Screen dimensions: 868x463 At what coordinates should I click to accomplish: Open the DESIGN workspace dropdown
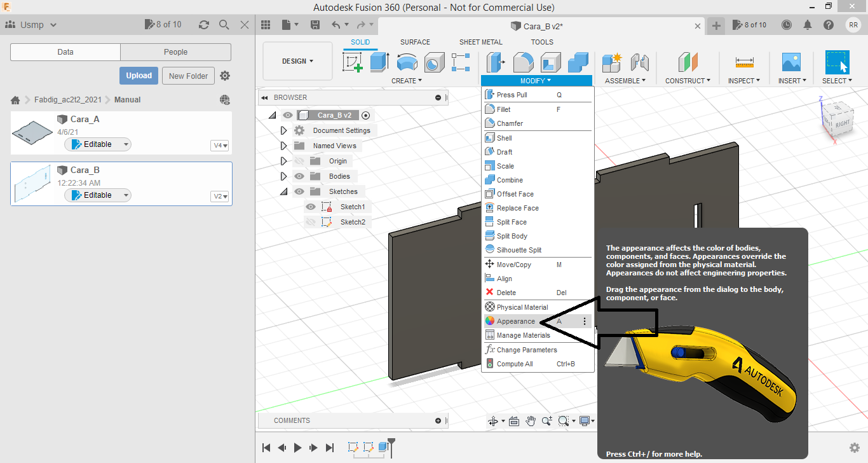click(297, 61)
